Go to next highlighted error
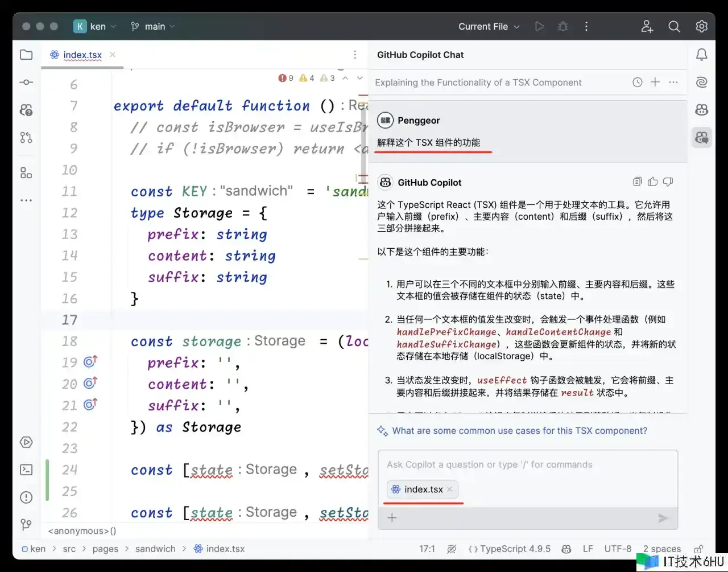The image size is (728, 572). pos(359,78)
